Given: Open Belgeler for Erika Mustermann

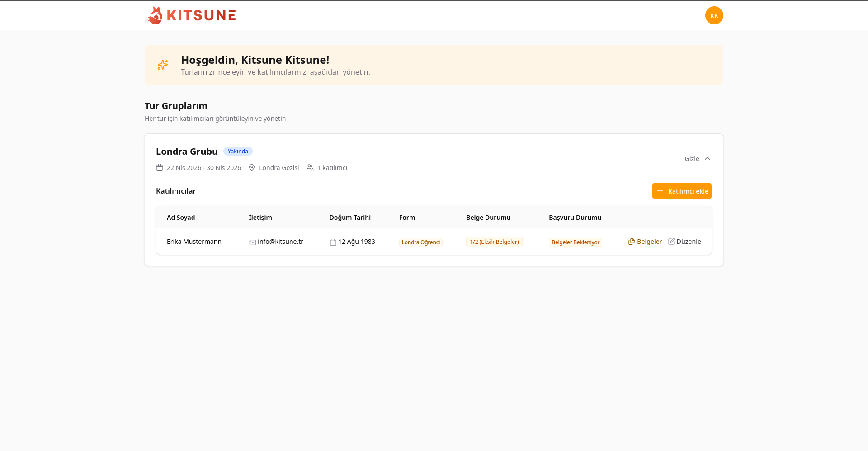Looking at the screenshot, I should (x=645, y=242).
